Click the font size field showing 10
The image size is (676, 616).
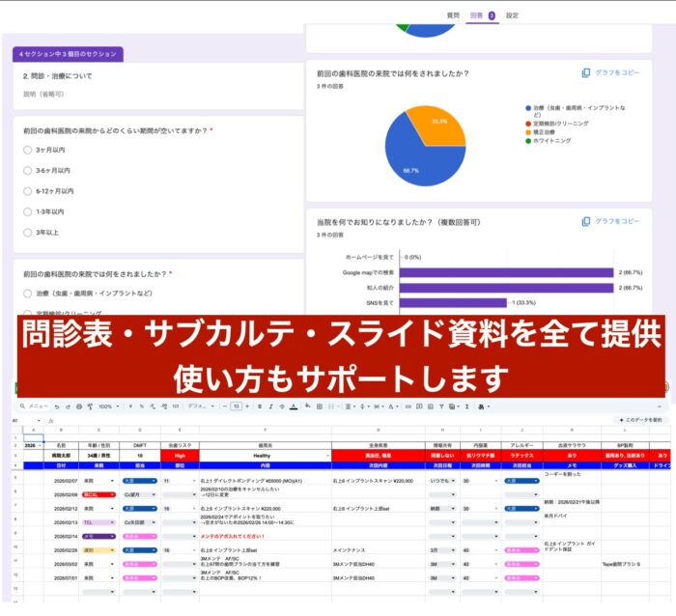[x=237, y=406]
